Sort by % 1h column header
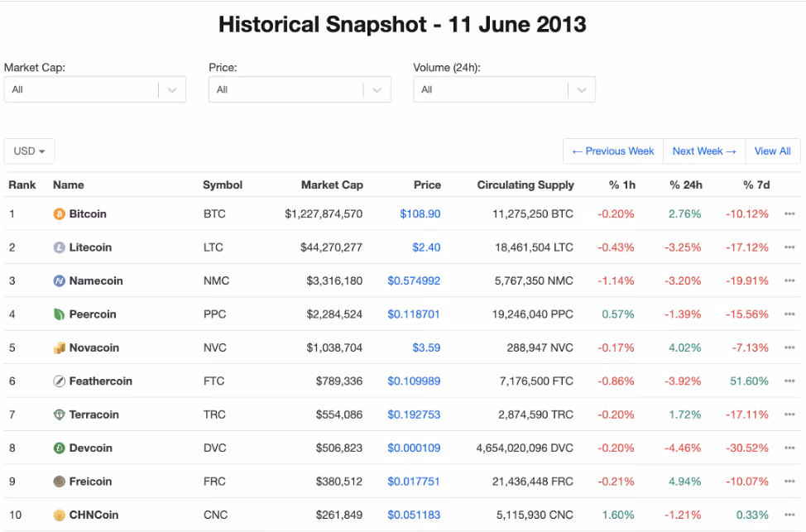The image size is (806, 532). [622, 185]
